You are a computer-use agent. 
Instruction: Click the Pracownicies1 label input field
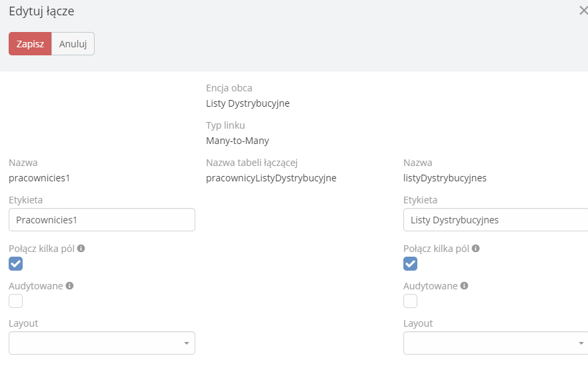[x=101, y=219]
